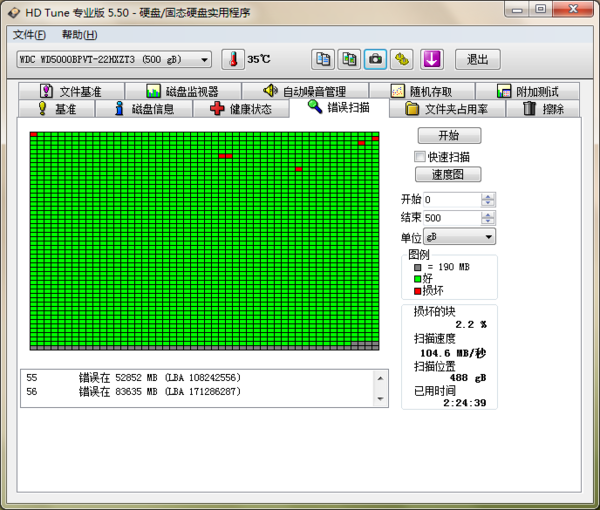Screen dimensions: 600x510
Task: Decrease the 结束 end value with down arrow
Action: pyautogui.click(x=488, y=222)
